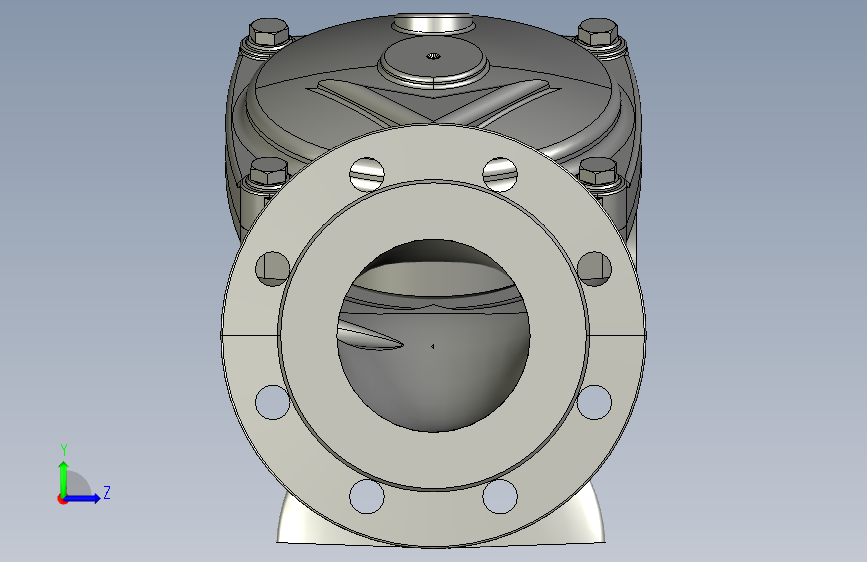Select the left lower flange bolt hole
Screen dimensions: 867x562
click(x=273, y=402)
